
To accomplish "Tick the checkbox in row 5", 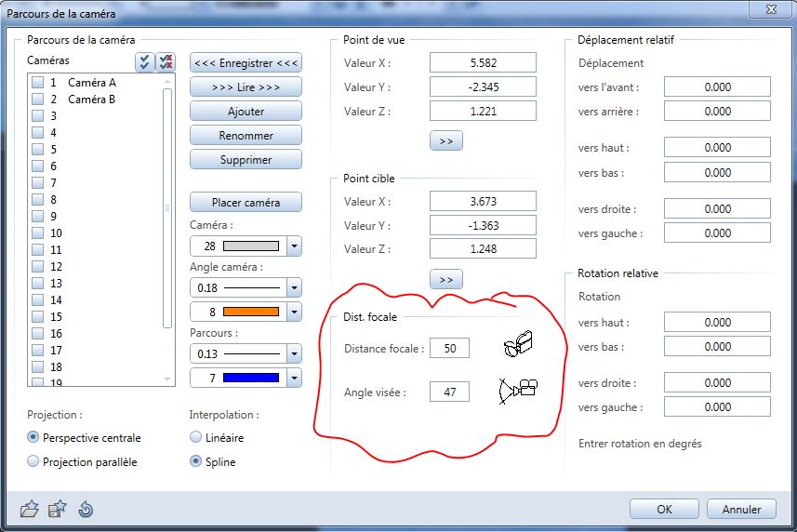I will pyautogui.click(x=37, y=150).
